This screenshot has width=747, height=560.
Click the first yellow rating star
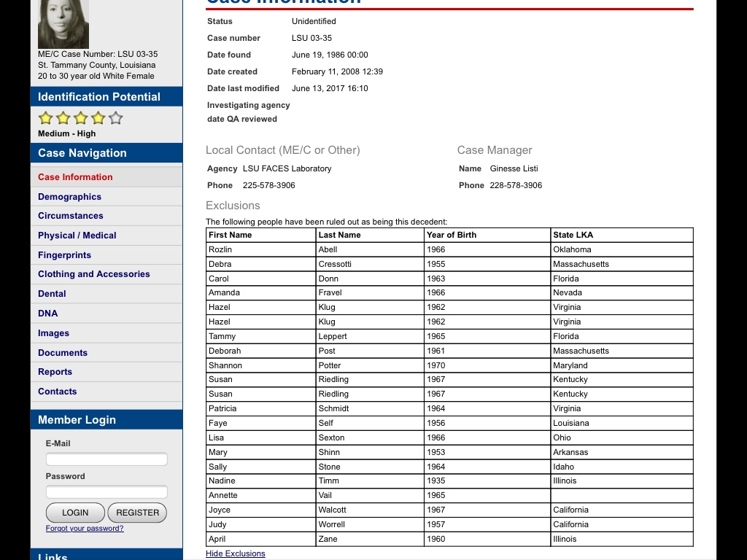(45, 118)
